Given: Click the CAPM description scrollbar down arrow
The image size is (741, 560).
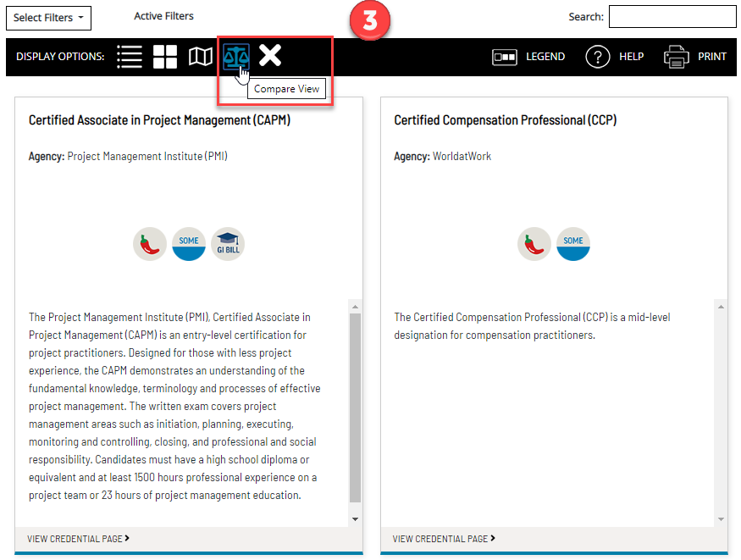Looking at the screenshot, I should 356,519.
